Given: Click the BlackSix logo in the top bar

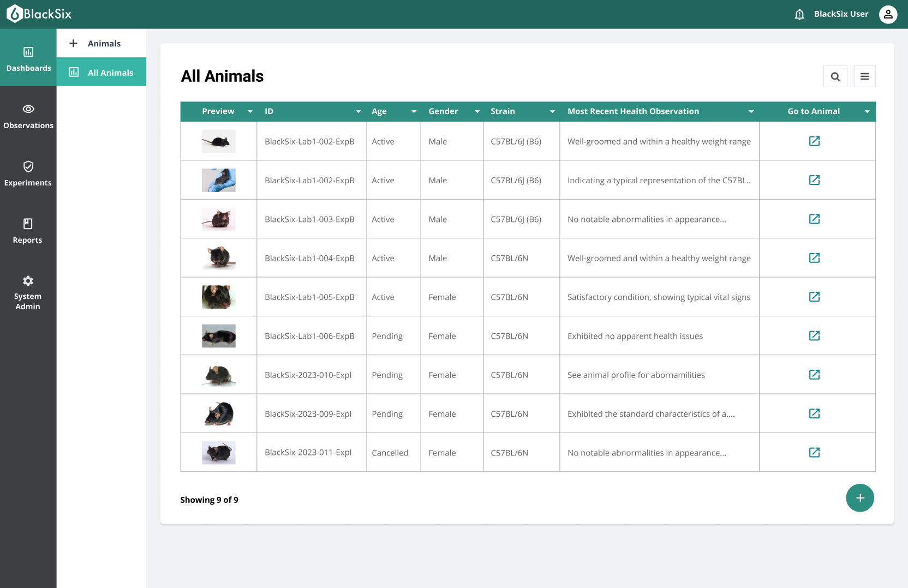Looking at the screenshot, I should [x=38, y=14].
